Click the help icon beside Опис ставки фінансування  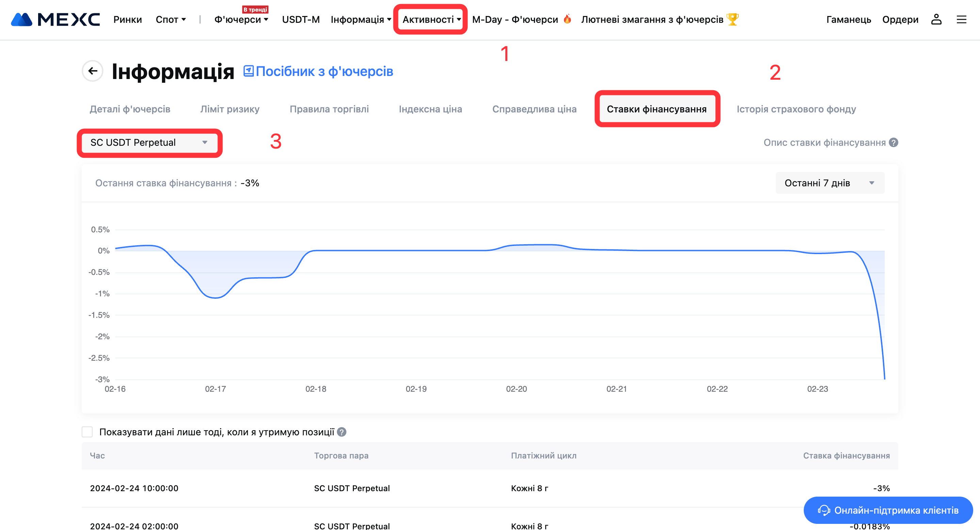point(894,142)
